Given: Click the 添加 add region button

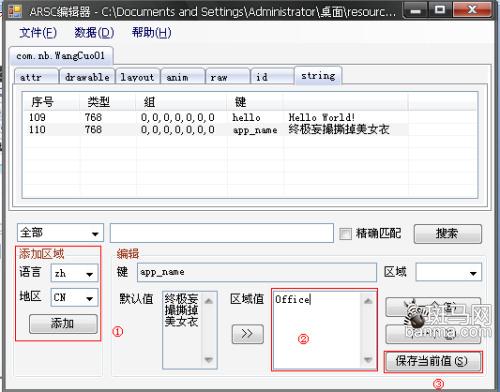Looking at the screenshot, I should pyautogui.click(x=63, y=323).
